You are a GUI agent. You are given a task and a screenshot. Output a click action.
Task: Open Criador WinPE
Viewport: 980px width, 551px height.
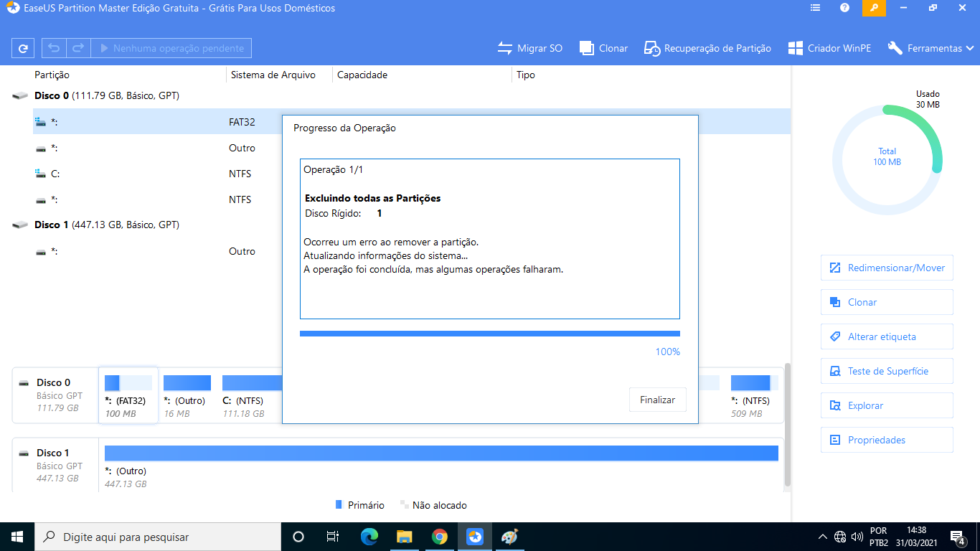[829, 48]
